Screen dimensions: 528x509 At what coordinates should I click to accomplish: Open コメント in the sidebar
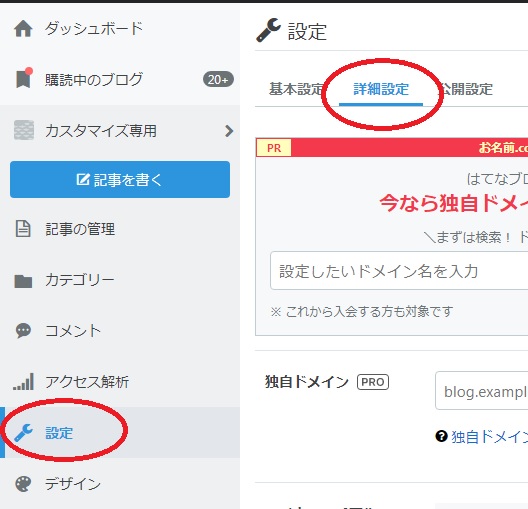pos(73,331)
